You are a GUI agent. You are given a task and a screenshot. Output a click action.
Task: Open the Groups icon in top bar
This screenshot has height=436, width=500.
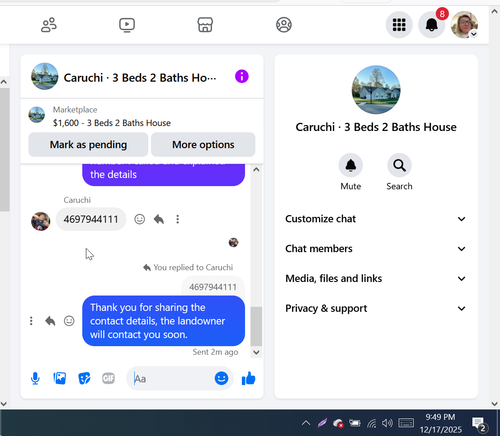(x=284, y=25)
